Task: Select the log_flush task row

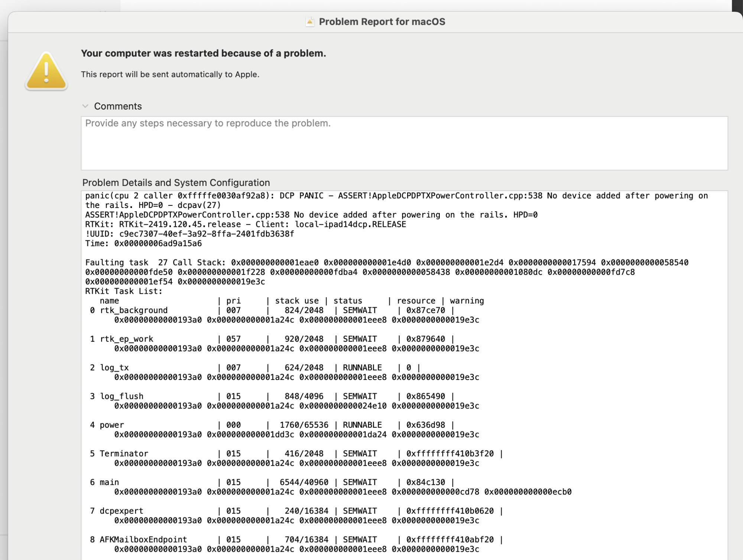Action: [x=121, y=396]
